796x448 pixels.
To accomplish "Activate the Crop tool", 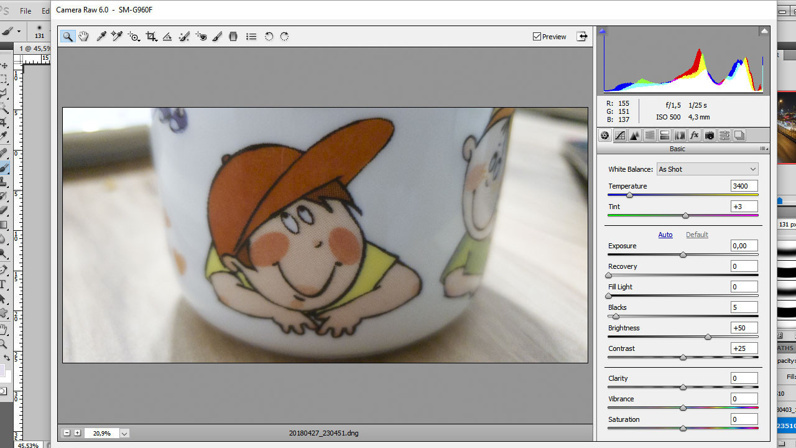I will click(x=151, y=37).
